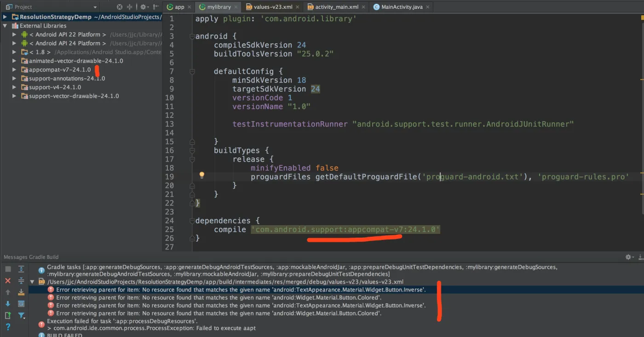Collapse the External Libraries node

[x=5, y=26]
